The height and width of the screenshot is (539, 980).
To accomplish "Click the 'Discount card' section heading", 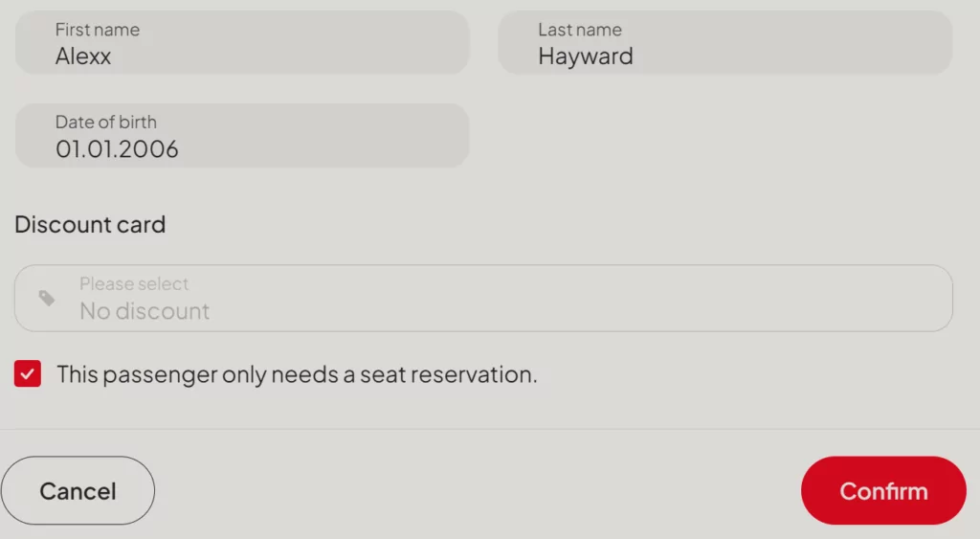I will [x=90, y=225].
